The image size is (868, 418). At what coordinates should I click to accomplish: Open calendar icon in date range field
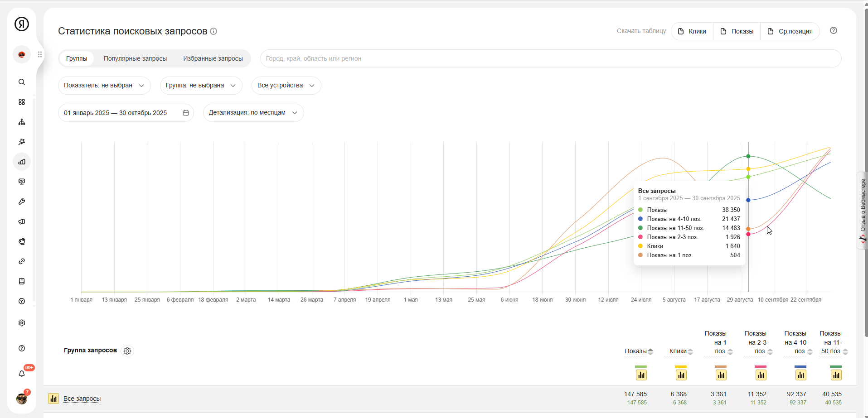(186, 113)
